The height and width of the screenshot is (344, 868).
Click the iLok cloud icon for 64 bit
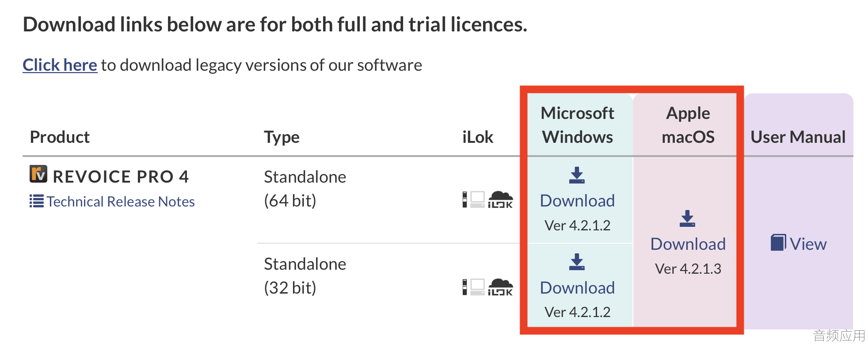pyautogui.click(x=500, y=199)
